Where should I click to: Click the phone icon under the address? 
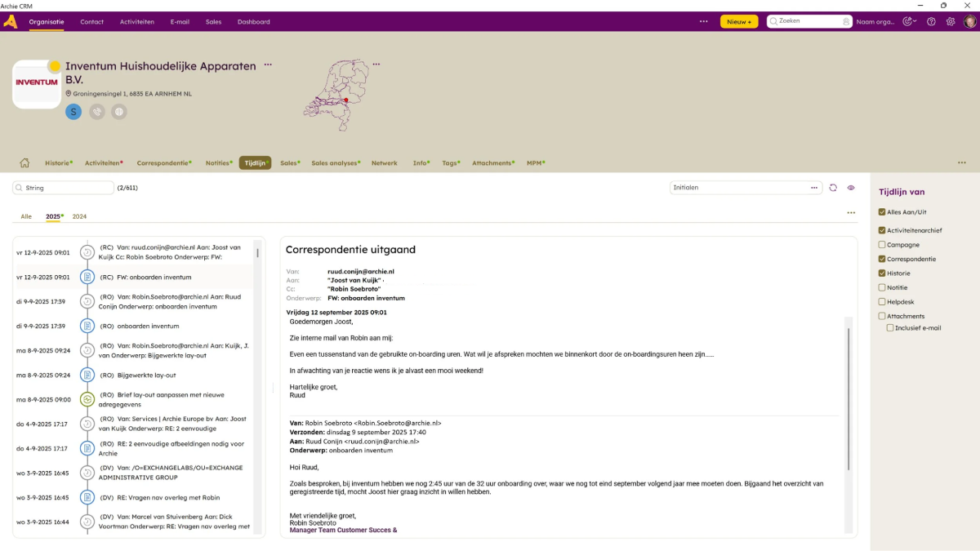coord(96,112)
